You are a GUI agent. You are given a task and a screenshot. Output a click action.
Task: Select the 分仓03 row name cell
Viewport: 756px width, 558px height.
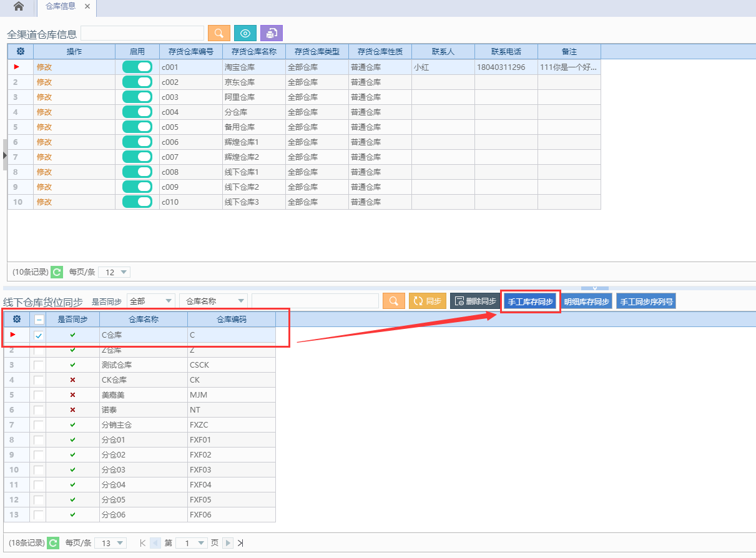[x=144, y=470]
